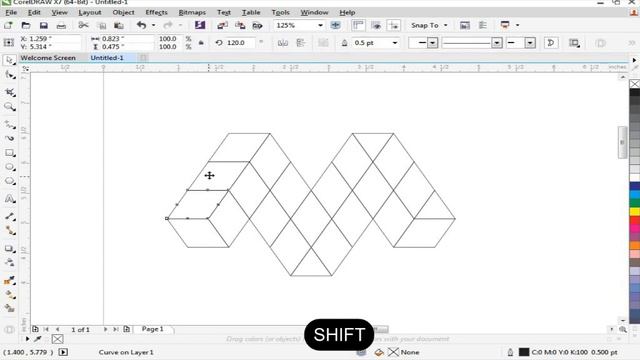Image resolution: width=640 pixels, height=360 pixels.
Task: Select the Artistic Media tool
Action: (x=9, y=138)
